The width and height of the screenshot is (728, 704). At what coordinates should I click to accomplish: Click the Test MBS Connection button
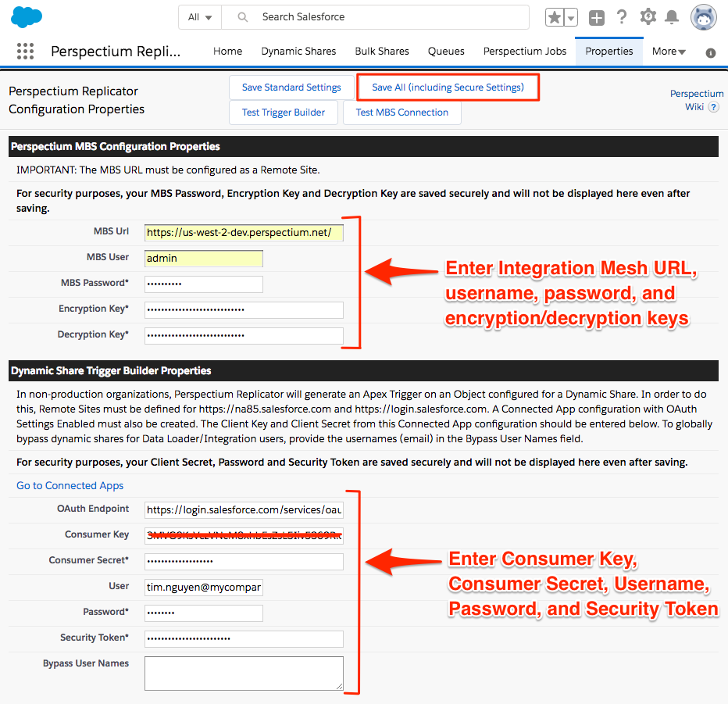click(x=402, y=113)
